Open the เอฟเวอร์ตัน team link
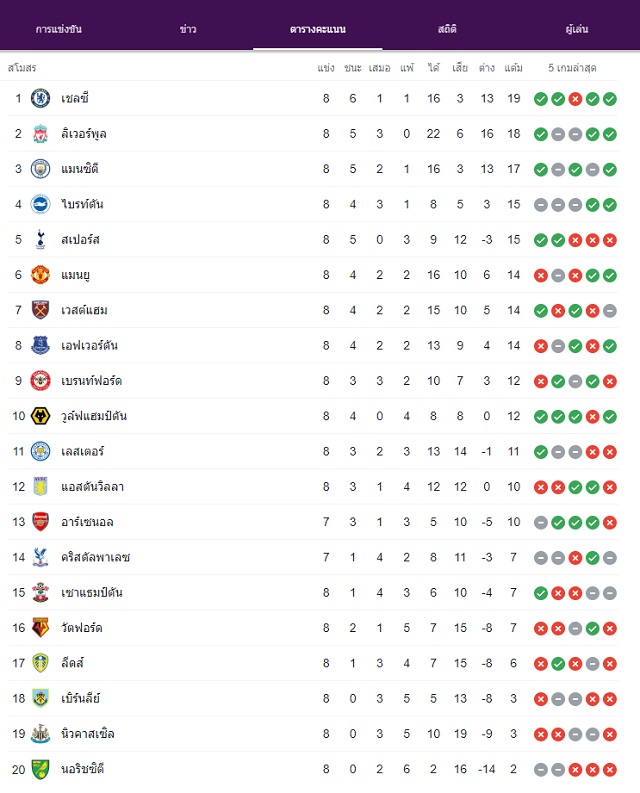Image resolution: width=640 pixels, height=793 pixels. pos(90,346)
